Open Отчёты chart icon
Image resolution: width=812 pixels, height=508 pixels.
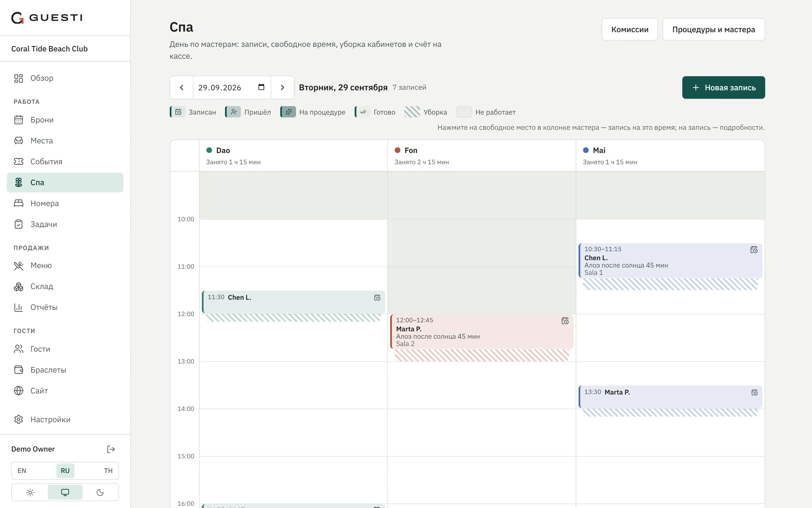point(18,307)
